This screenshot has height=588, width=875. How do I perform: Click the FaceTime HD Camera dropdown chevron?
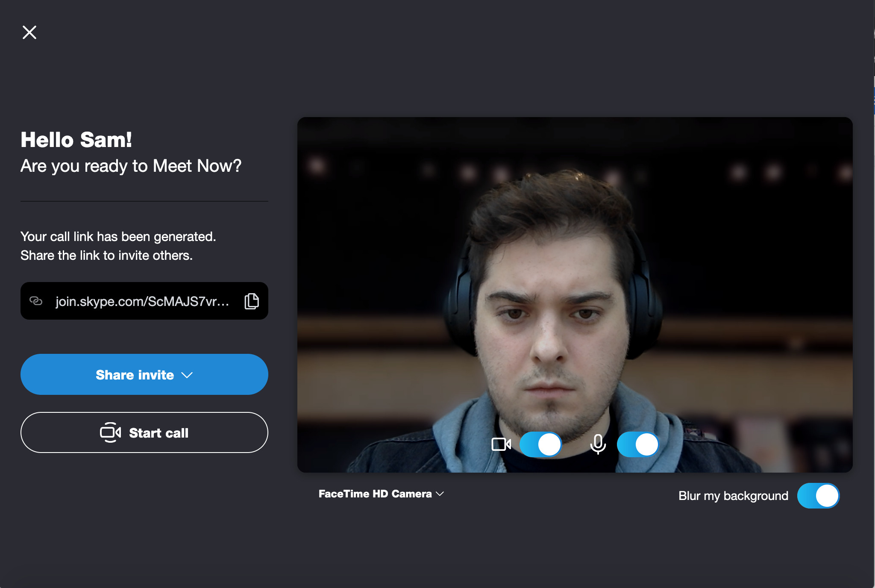[x=443, y=494]
